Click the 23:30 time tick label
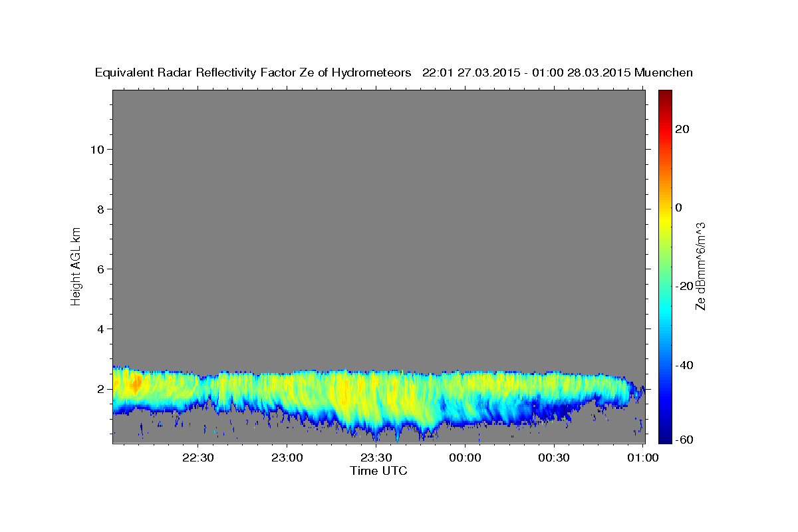The width and height of the screenshot is (798, 532). coord(376,458)
